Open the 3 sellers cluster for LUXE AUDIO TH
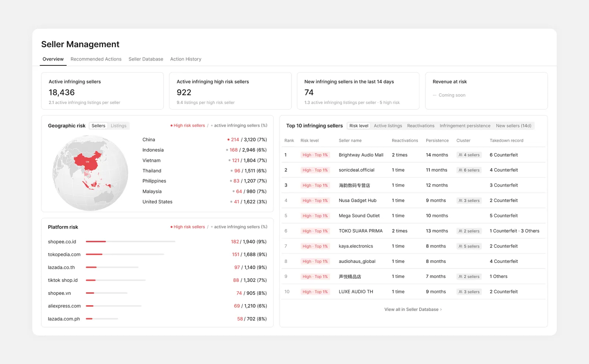Viewport: 589px width, 364px height. [469, 292]
